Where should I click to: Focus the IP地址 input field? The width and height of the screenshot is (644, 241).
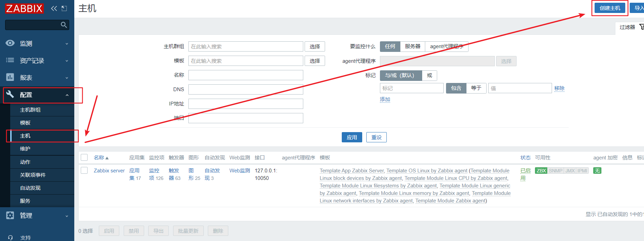246,104
